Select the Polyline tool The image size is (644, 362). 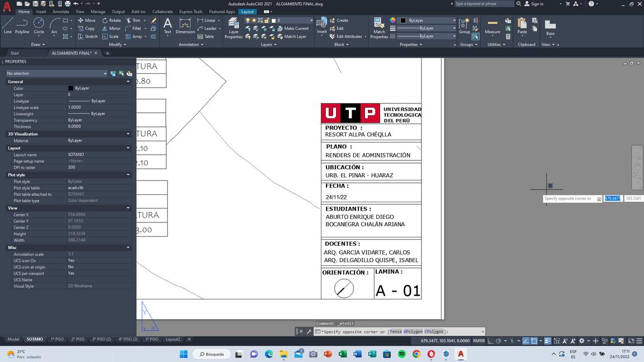22,26
